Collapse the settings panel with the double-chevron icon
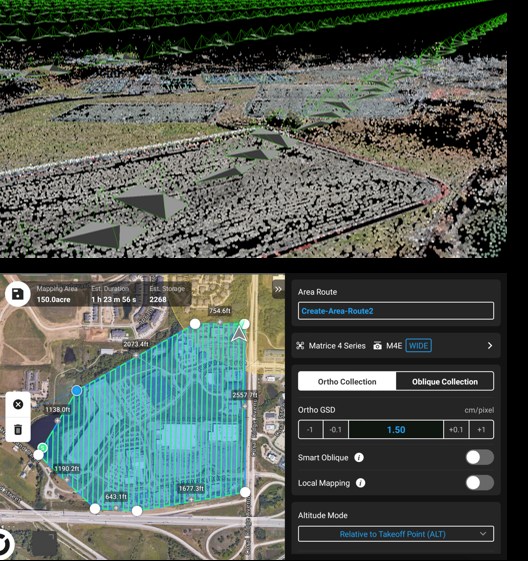This screenshot has height=561, width=528. pos(278,289)
